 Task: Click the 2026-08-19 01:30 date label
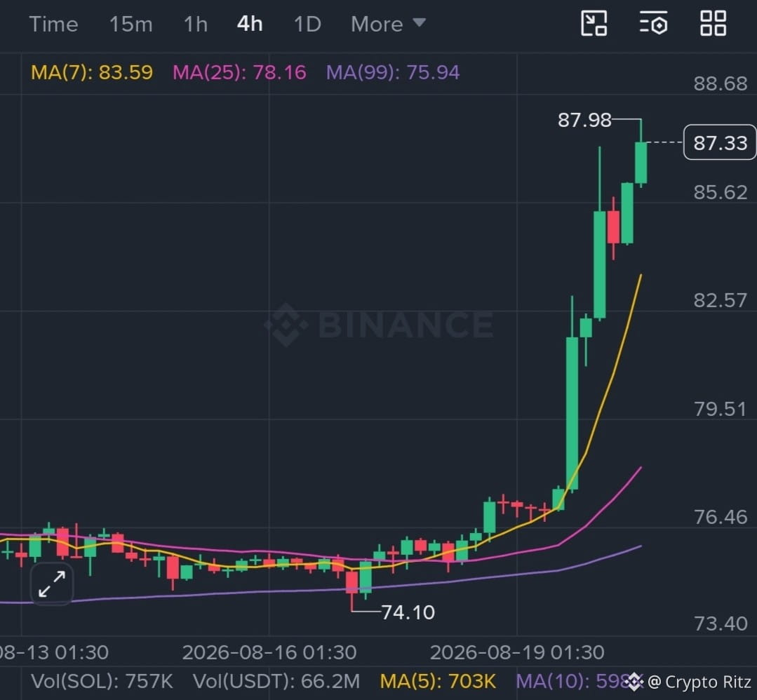click(517, 653)
